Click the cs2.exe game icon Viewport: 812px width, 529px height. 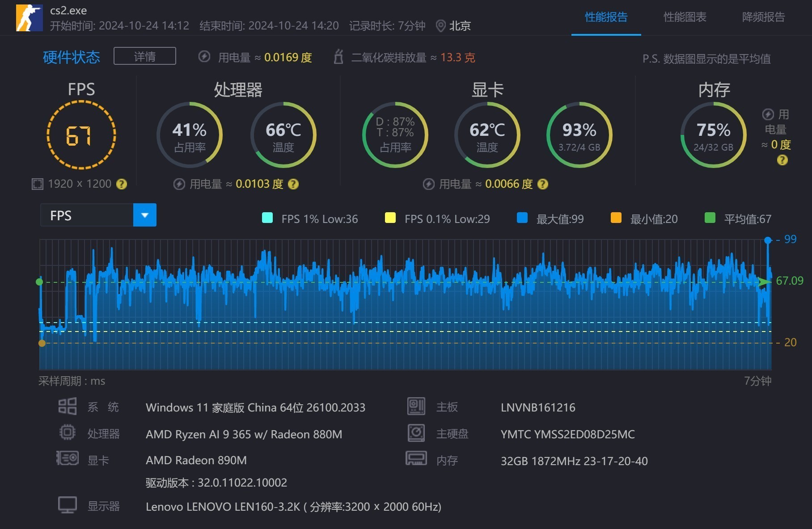[30, 18]
